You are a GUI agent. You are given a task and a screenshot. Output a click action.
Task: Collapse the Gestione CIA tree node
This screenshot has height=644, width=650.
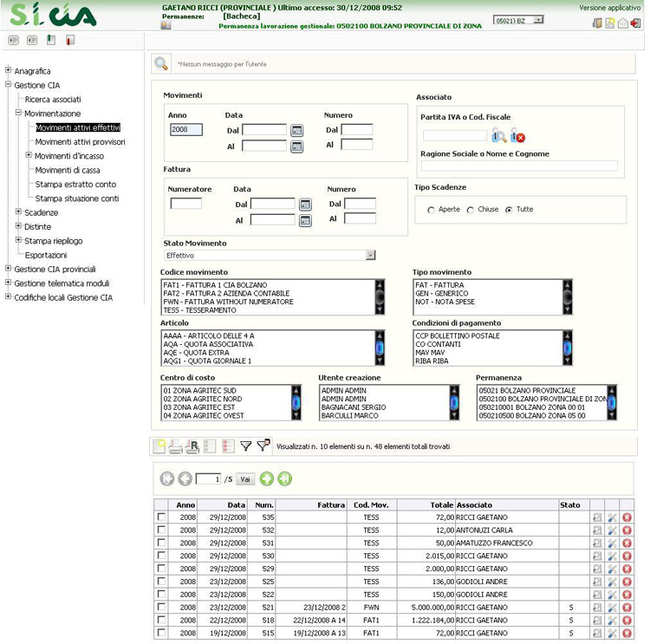tap(8, 84)
